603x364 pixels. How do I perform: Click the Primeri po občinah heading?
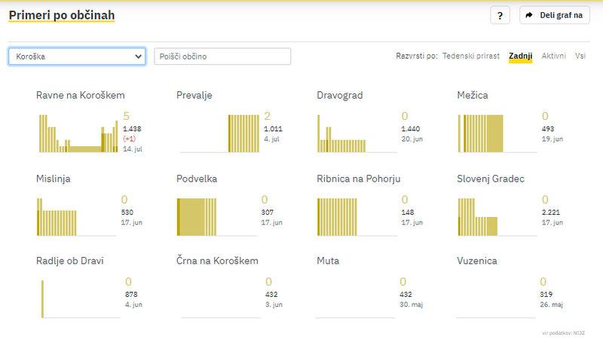[62, 15]
